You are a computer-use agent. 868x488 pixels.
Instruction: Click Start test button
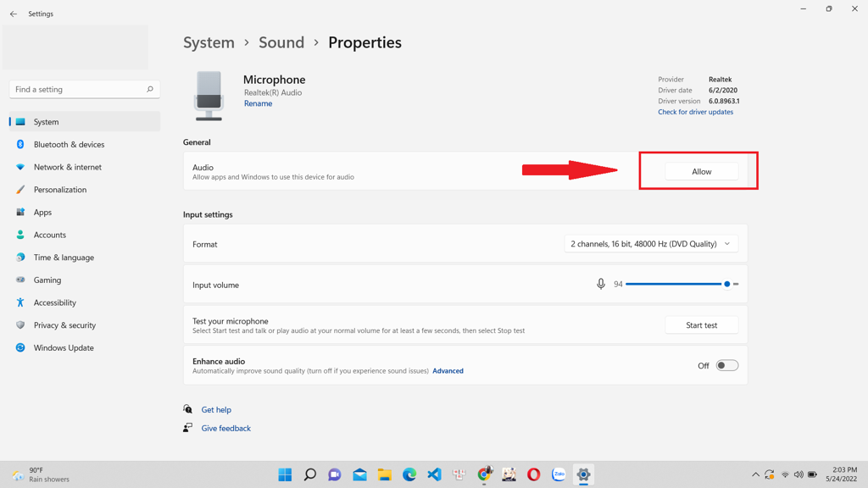click(x=701, y=325)
